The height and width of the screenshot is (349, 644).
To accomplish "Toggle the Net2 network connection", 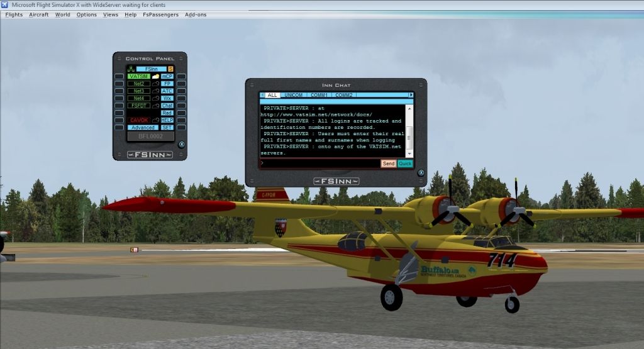I will pyautogui.click(x=139, y=84).
